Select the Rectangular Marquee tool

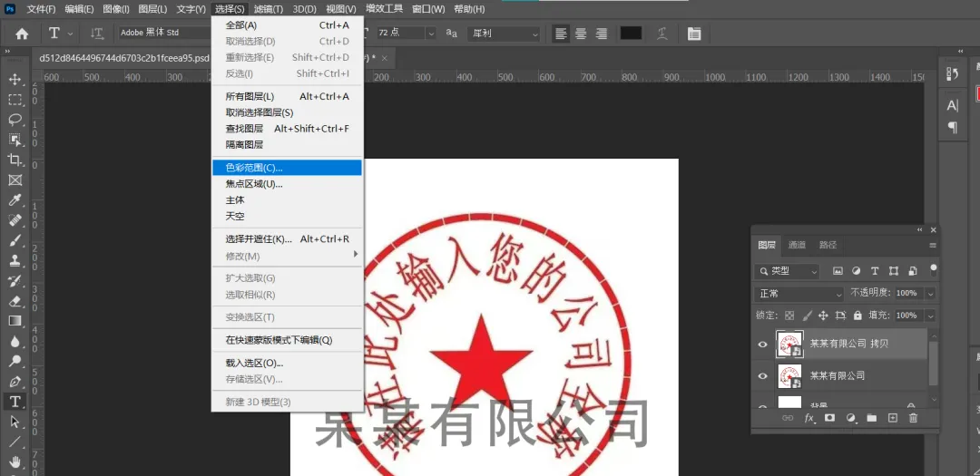(15, 100)
